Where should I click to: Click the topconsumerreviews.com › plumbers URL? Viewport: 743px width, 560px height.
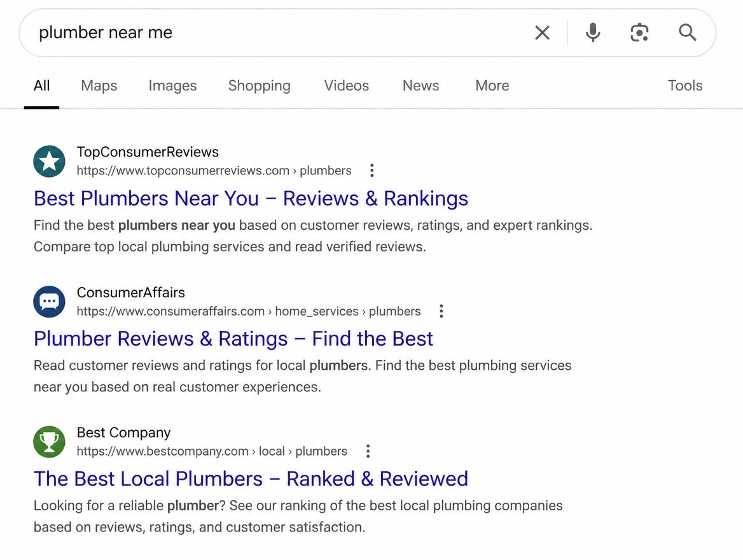[214, 171]
